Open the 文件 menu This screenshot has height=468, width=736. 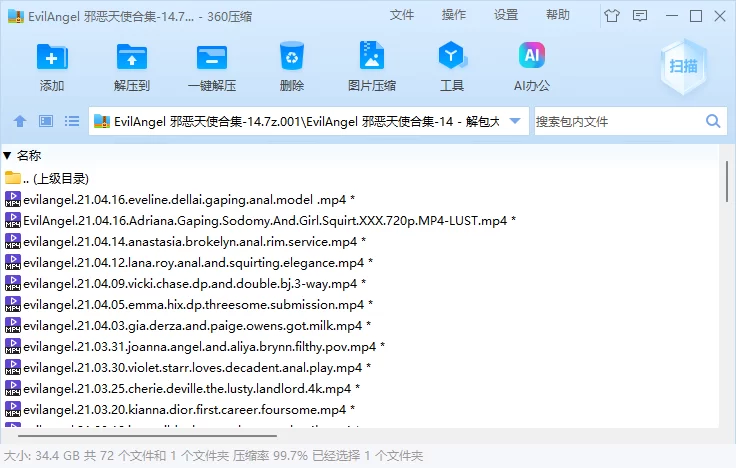402,15
